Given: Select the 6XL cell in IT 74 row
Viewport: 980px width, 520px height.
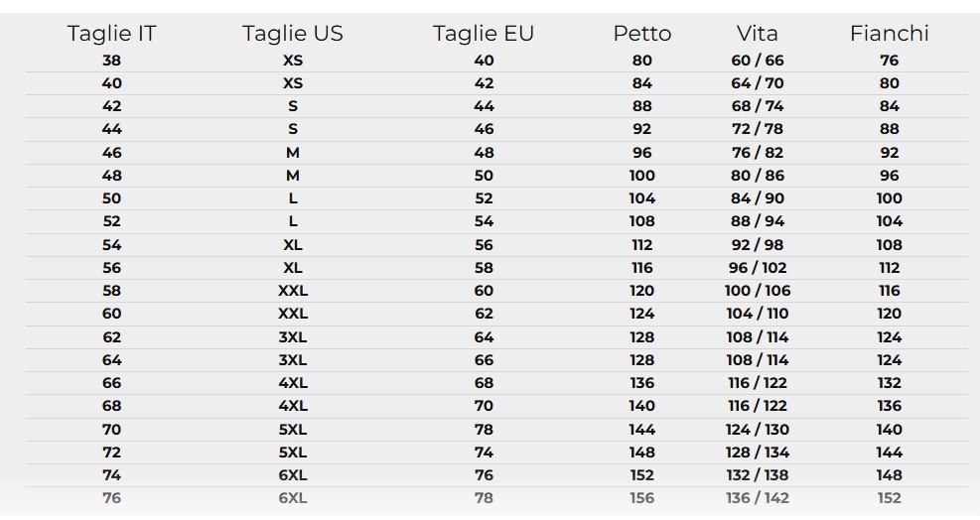Looking at the screenshot, I should pyautogui.click(x=293, y=475).
